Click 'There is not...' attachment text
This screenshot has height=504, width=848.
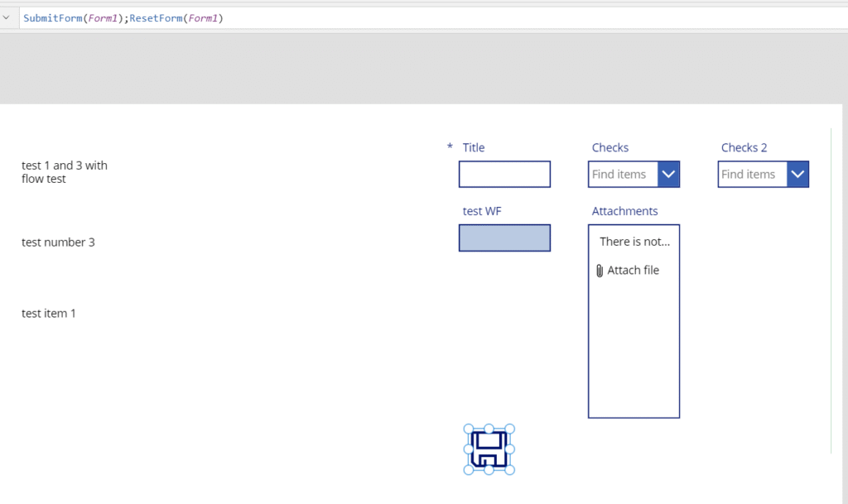[634, 242]
